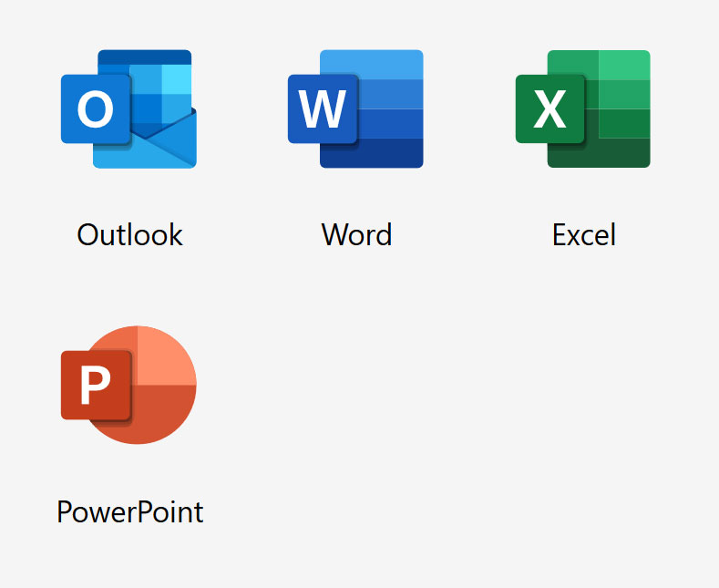The height and width of the screenshot is (588, 719).
Task: Launch Word from its blue icon
Action: click(x=355, y=109)
